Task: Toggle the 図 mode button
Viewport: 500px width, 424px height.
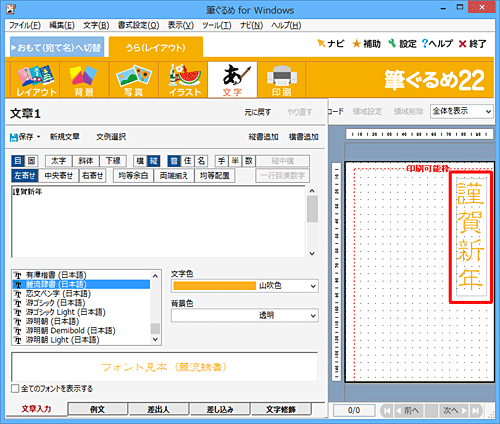Action: pos(31,161)
